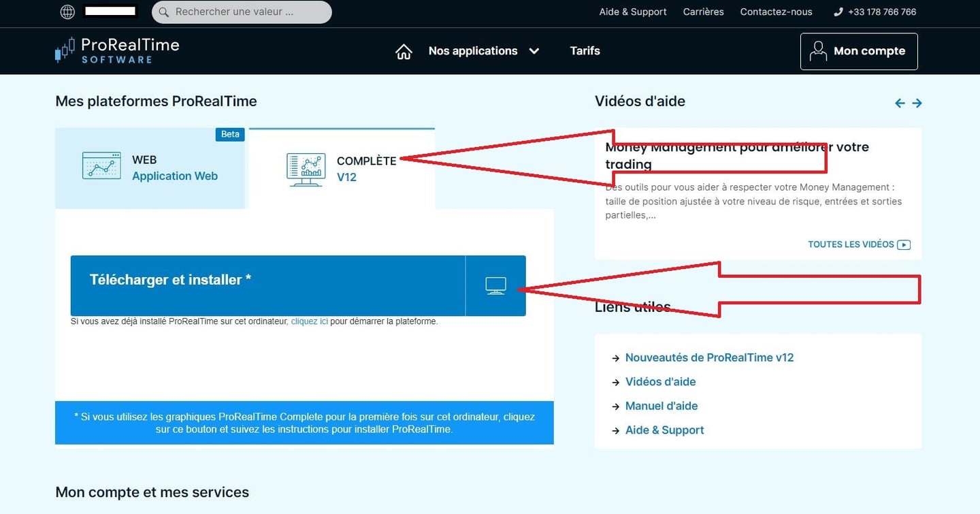Click the ProRealTime Software logo
Viewport: 980px width, 514px height.
coord(117,51)
